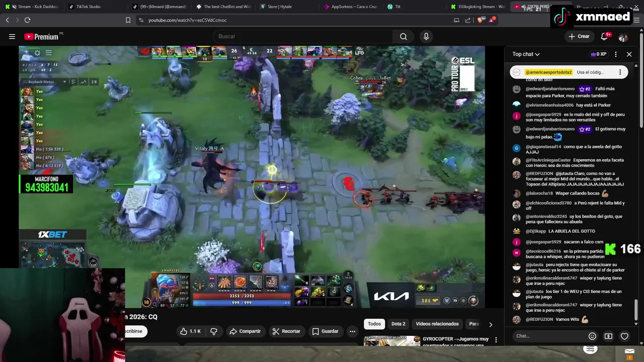Click @DjSkapp username in chat
This screenshot has width=644, height=362.
click(535, 231)
